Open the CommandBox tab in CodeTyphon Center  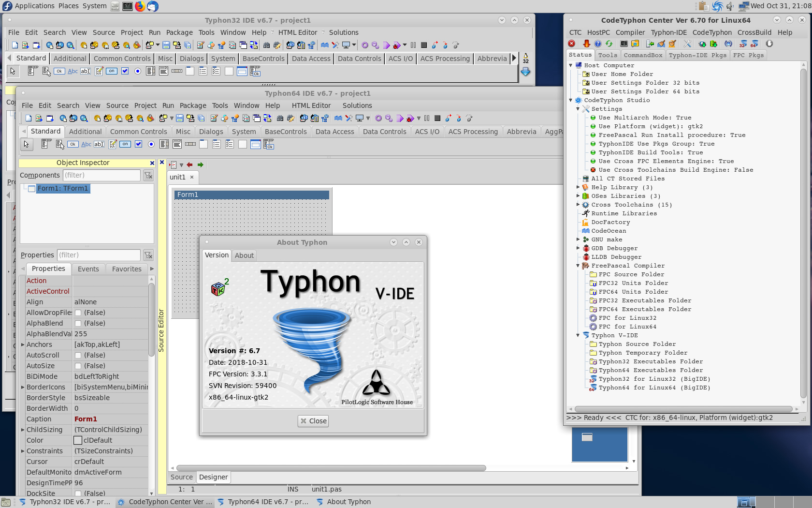[x=643, y=55]
